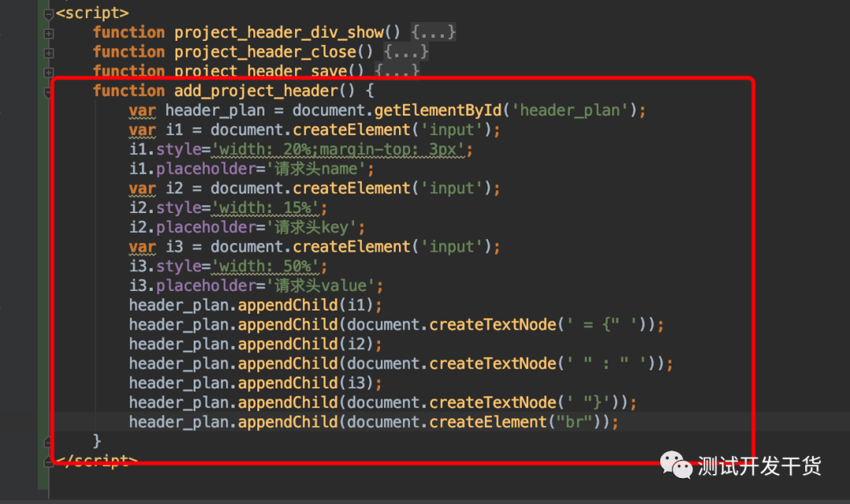The width and height of the screenshot is (850, 504).
Task: Click i3.style property name
Action: 179,267
